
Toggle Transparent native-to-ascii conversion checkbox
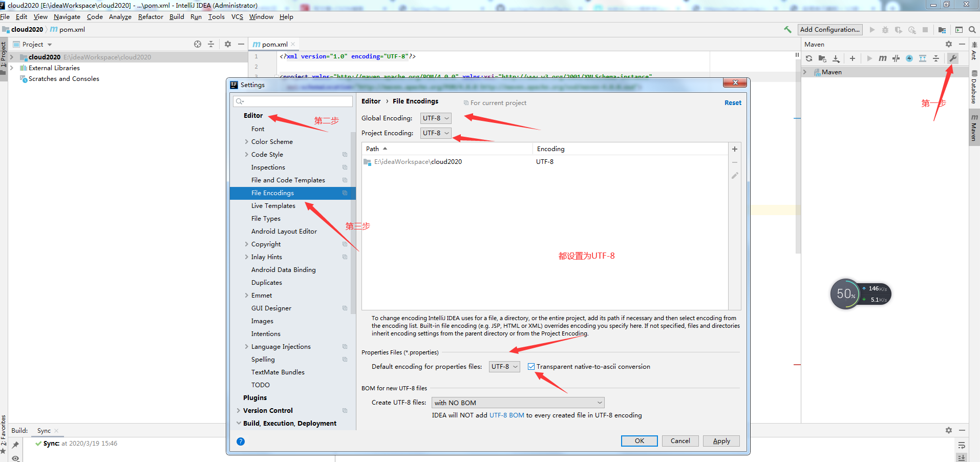click(x=531, y=367)
